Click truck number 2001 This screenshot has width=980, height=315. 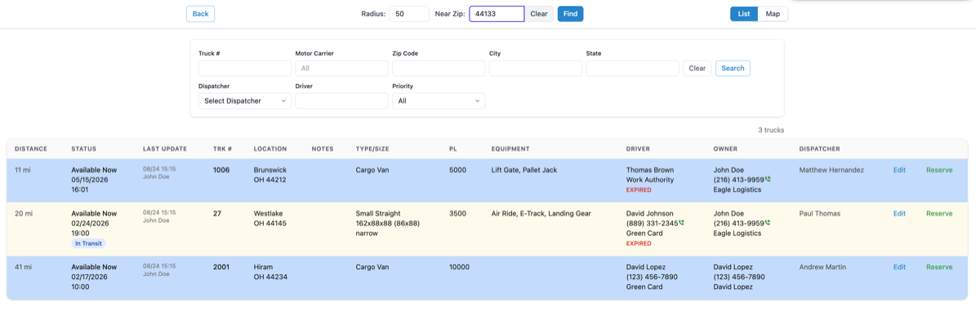221,267
